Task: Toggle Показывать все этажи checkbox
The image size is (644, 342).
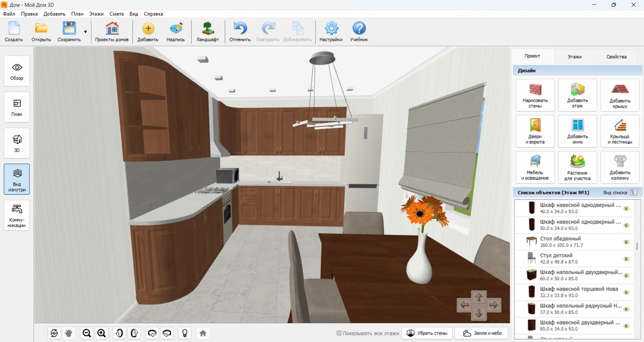Action: coord(339,333)
